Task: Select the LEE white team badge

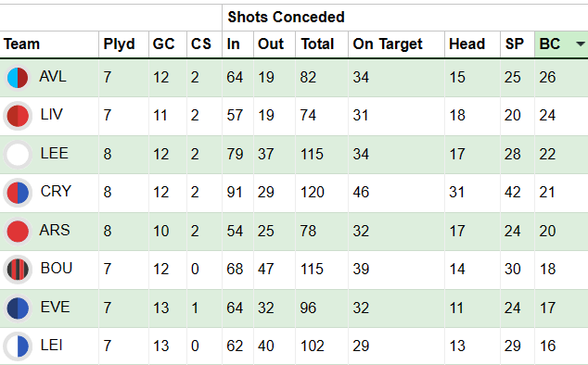Action: (x=18, y=155)
